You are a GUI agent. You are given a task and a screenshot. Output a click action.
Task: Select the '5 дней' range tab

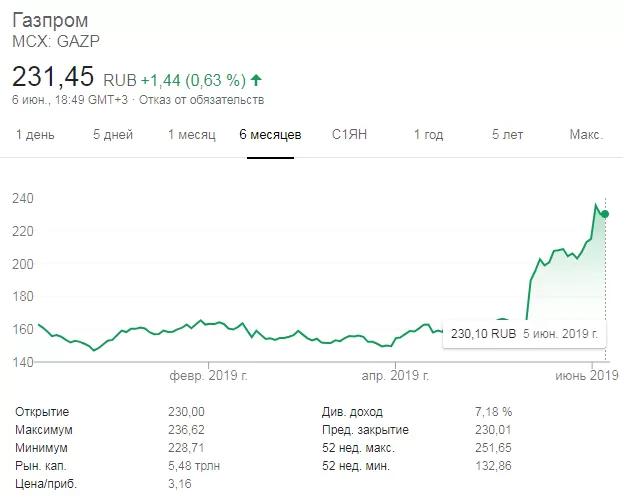[113, 135]
